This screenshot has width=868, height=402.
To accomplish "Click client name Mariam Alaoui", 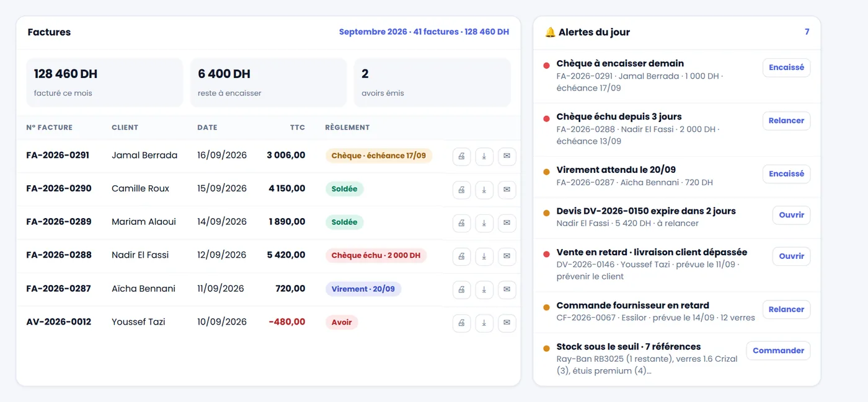I will coord(144,222).
